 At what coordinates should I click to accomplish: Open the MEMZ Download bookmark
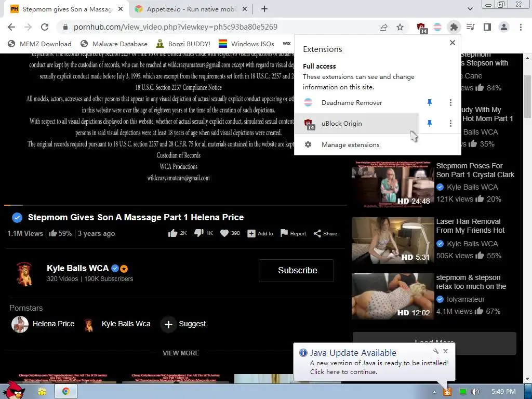coord(39,44)
